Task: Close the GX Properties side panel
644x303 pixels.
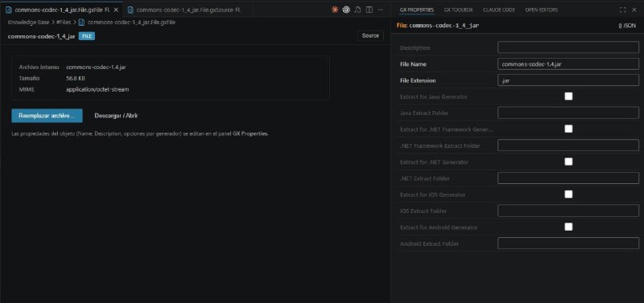Action: tap(634, 10)
